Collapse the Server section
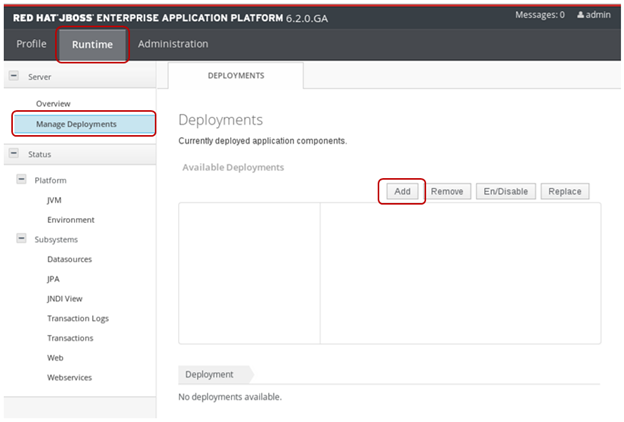Viewport: 624px width, 422px height. [14, 76]
